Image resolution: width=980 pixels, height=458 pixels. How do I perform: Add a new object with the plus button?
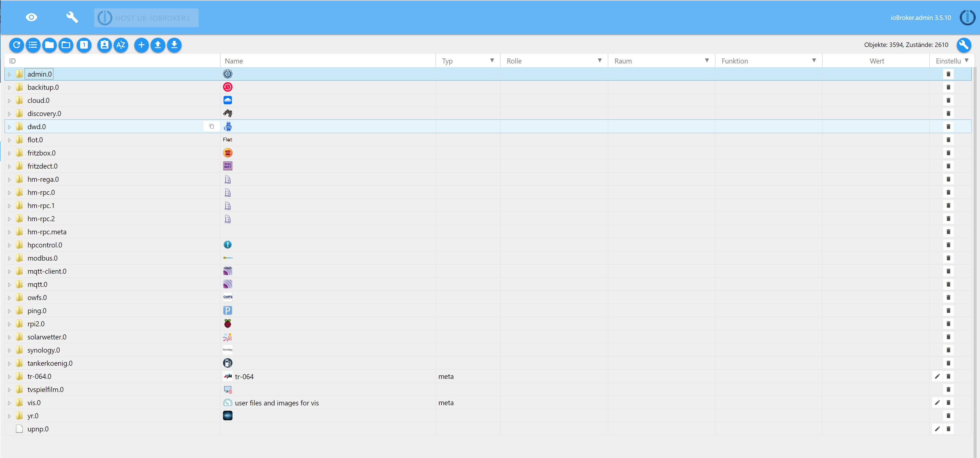(x=141, y=45)
